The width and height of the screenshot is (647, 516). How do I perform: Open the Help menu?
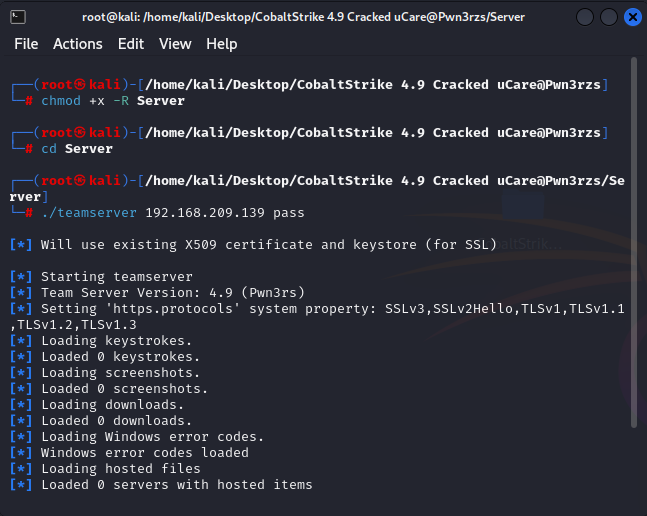tap(222, 44)
